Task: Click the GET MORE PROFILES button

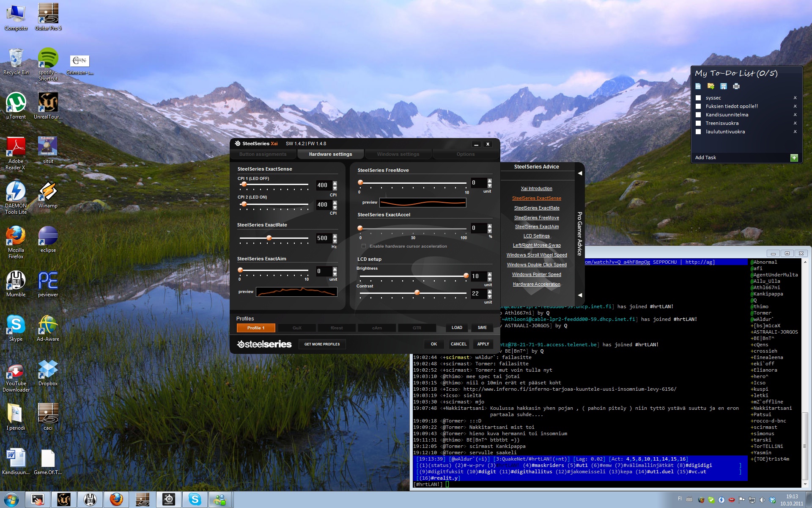Action: pos(322,344)
